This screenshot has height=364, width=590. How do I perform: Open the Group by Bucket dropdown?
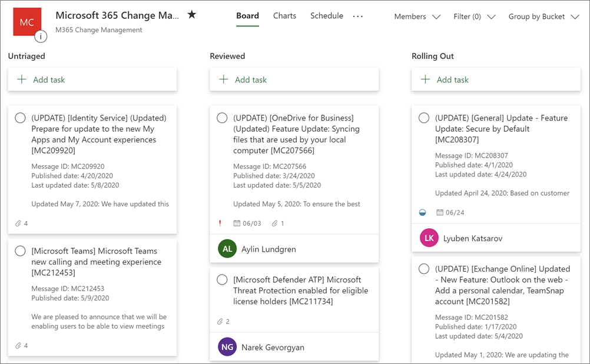pos(544,16)
